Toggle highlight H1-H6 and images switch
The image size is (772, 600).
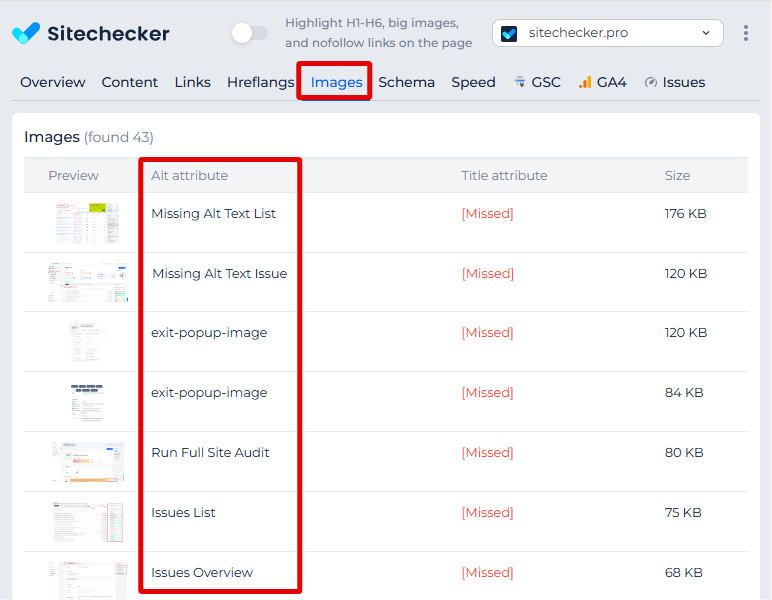point(250,33)
